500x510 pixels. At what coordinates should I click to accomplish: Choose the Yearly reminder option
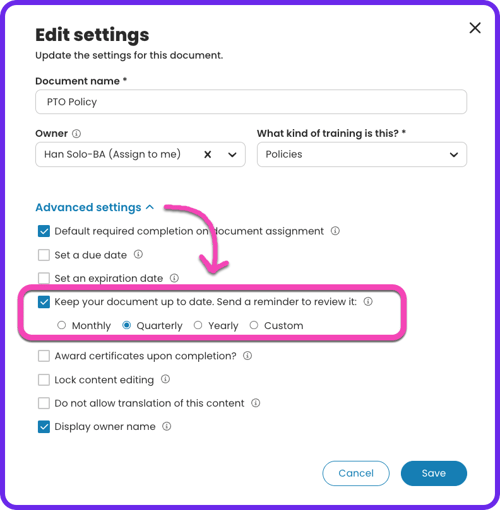pyautogui.click(x=198, y=325)
